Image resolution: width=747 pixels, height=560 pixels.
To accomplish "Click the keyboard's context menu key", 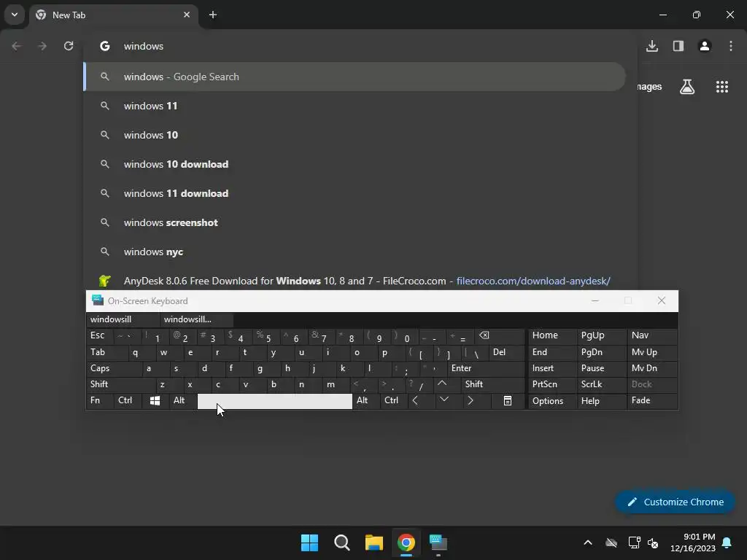I will pyautogui.click(x=508, y=401).
